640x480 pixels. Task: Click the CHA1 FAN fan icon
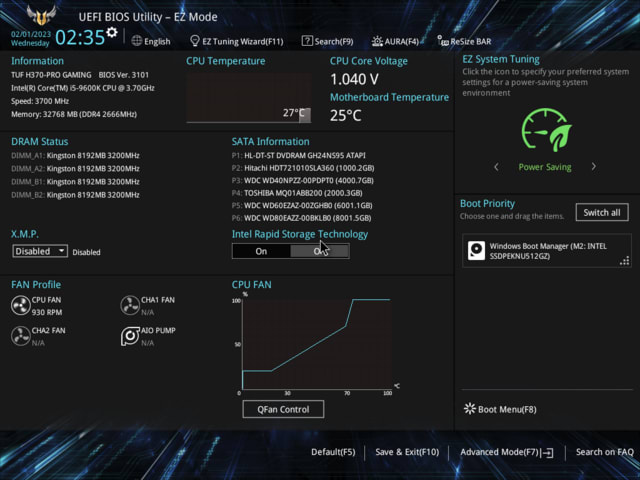(130, 305)
